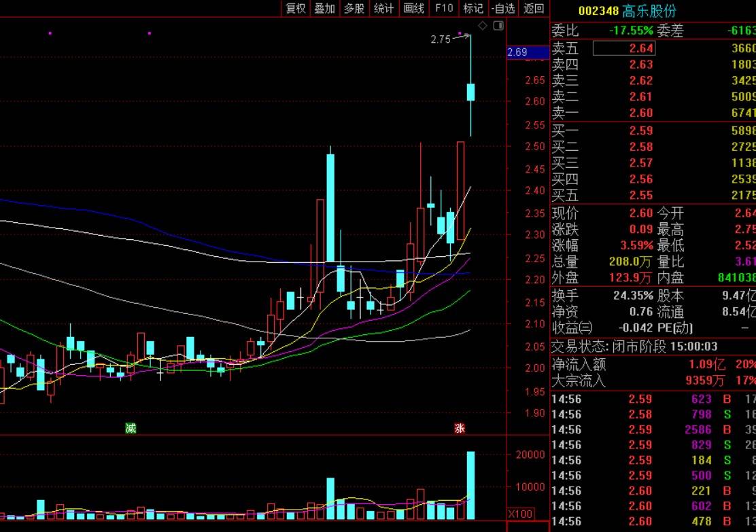
Task: Click the tick row with volume 221
Action: coord(653,491)
